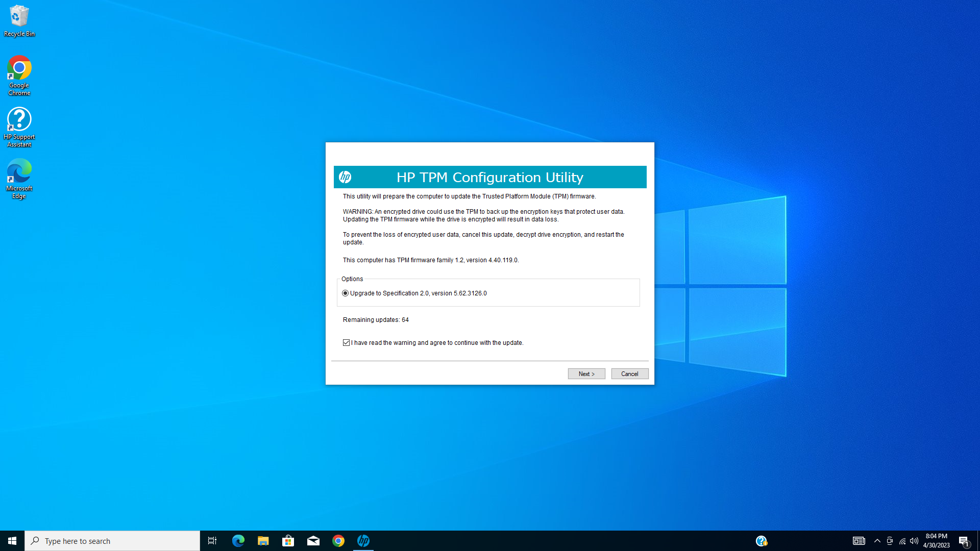Viewport: 980px width, 551px height.
Task: Cancel the TPM firmware update
Action: point(629,373)
